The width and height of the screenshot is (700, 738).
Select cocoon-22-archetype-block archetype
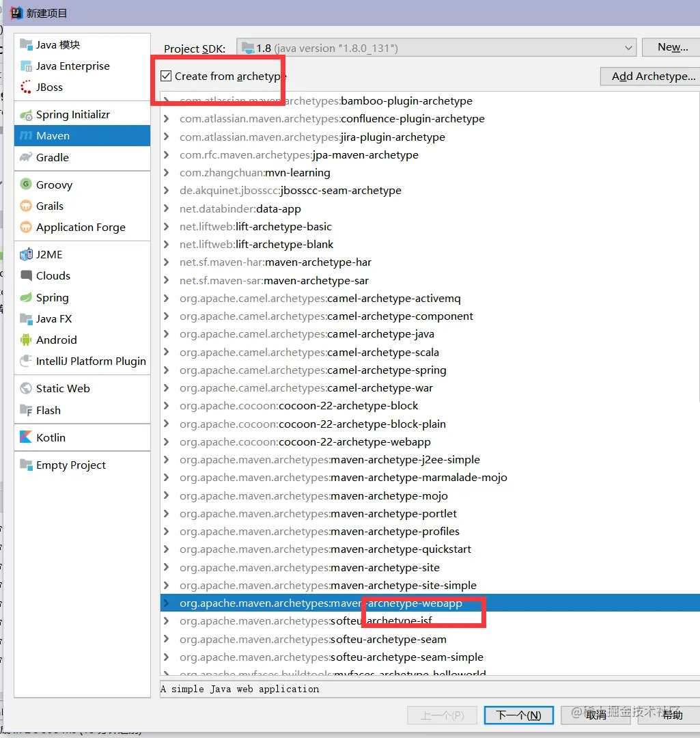tap(298, 406)
